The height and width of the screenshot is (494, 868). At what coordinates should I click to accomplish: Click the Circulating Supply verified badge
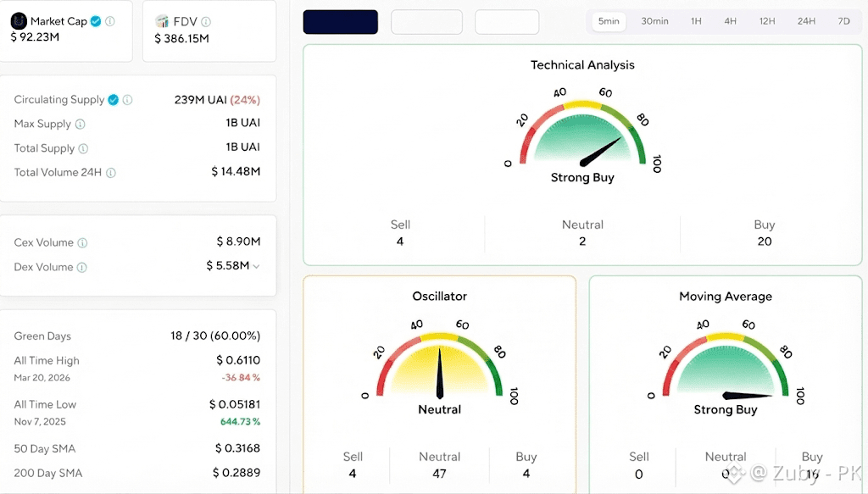(x=113, y=100)
